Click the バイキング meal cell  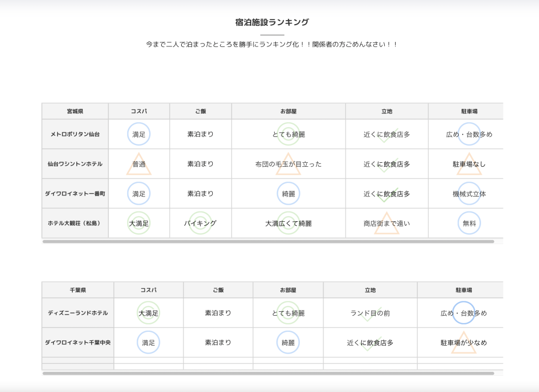(x=201, y=224)
